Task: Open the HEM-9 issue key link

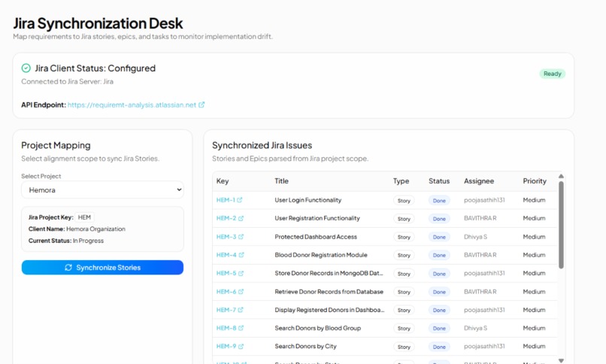Action: (226, 346)
